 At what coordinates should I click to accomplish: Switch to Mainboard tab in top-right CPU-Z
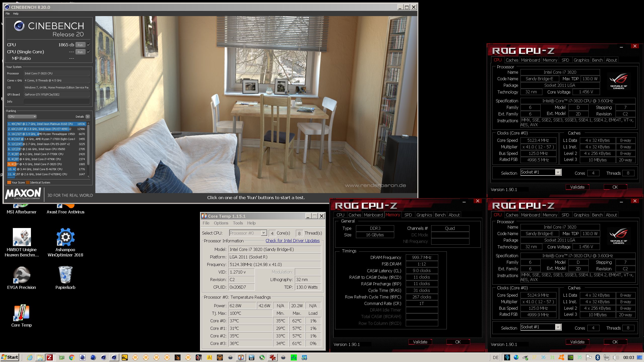click(531, 60)
